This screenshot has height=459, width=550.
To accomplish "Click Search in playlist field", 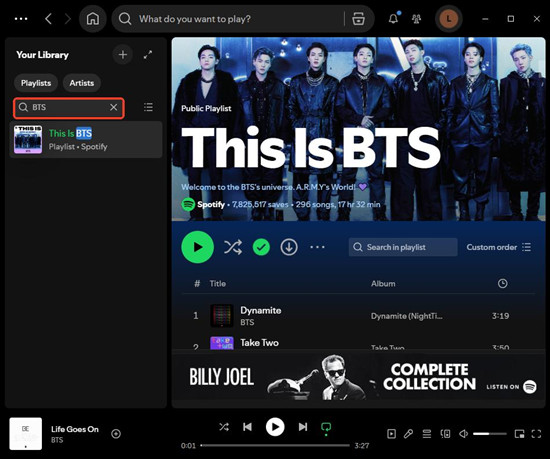I will [x=403, y=247].
